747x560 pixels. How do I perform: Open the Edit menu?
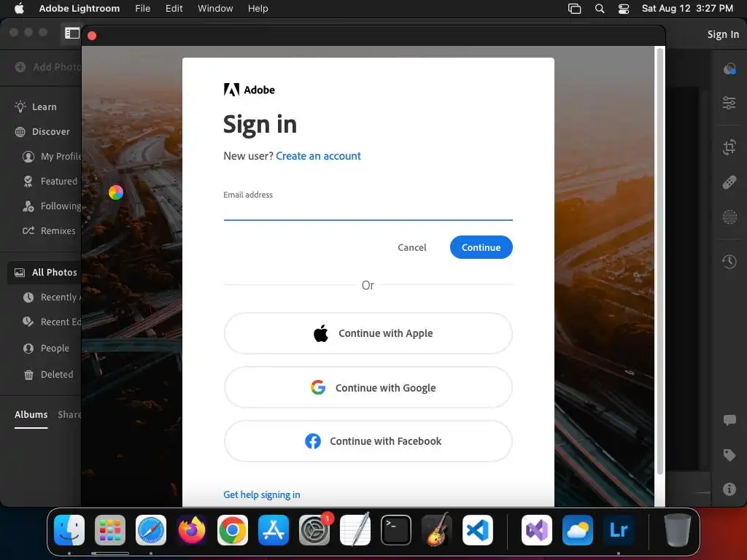174,9
